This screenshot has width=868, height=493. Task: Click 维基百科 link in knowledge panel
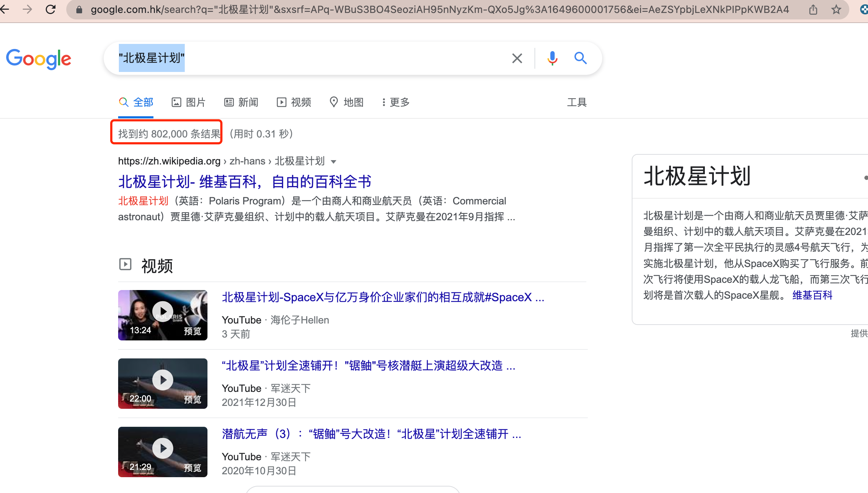point(812,295)
